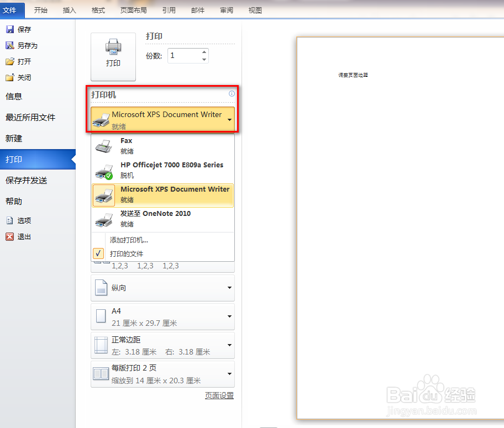Click the print preview page
Viewport: 504px width, 428px height.
coord(400,228)
